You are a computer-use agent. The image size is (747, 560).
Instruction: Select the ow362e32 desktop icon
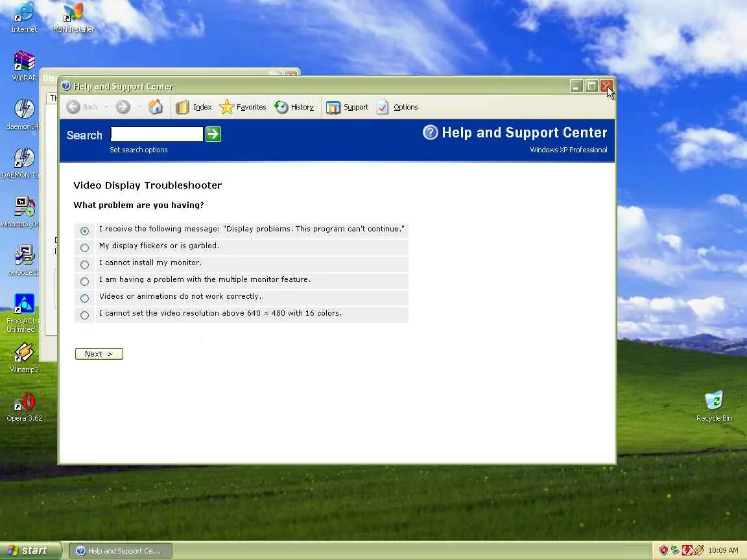point(24,261)
